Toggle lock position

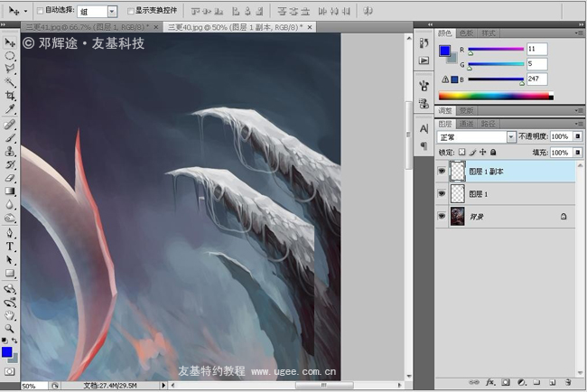[x=483, y=152]
